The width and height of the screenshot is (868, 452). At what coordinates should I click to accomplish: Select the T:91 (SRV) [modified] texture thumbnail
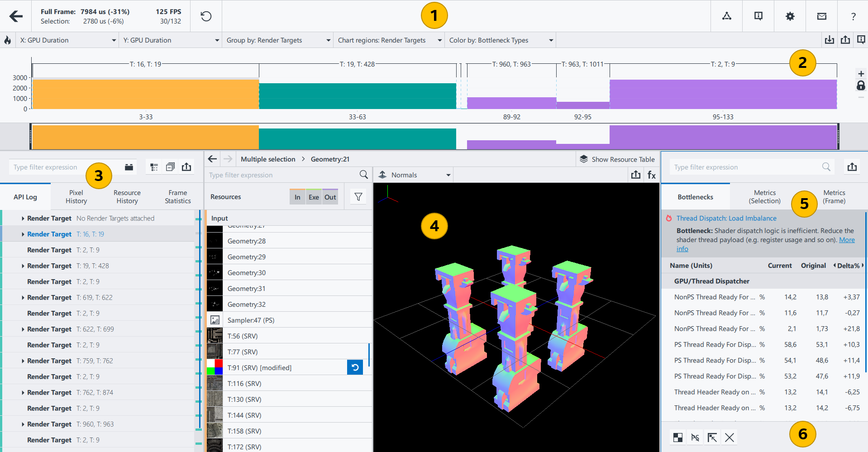(215, 367)
